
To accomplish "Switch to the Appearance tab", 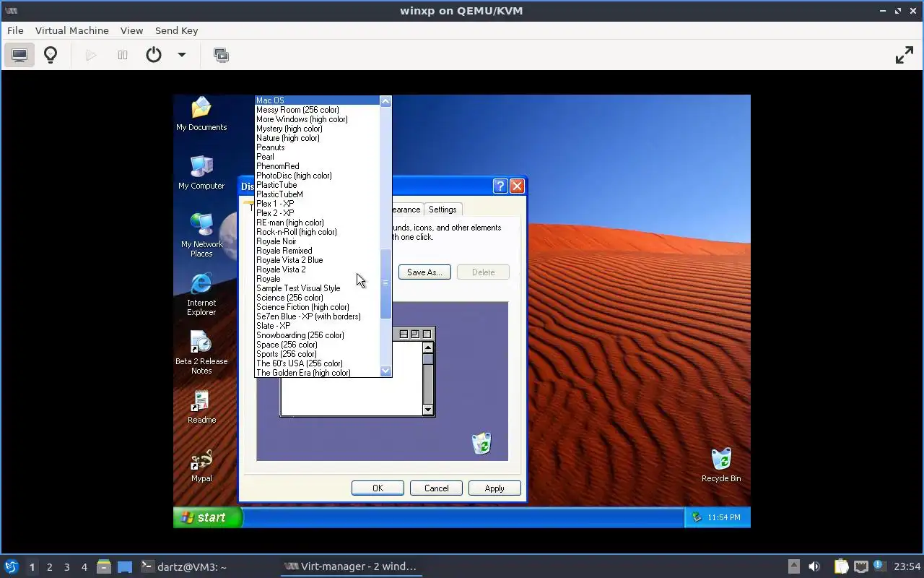I will [x=406, y=210].
